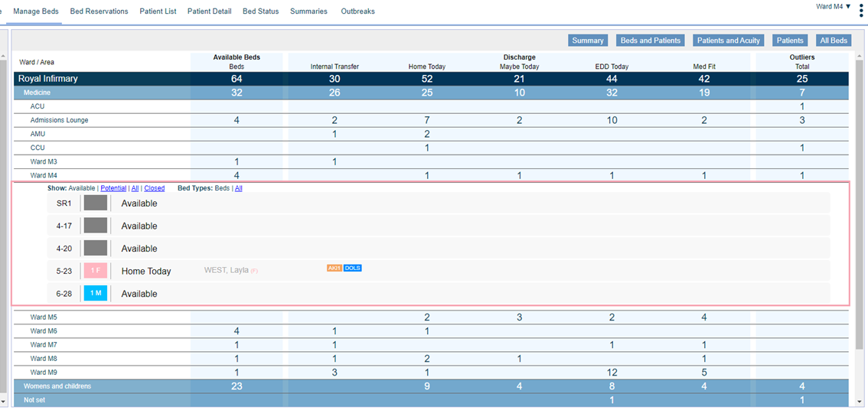Click the blue DOLS tag
868x410 pixels.
[x=352, y=268]
